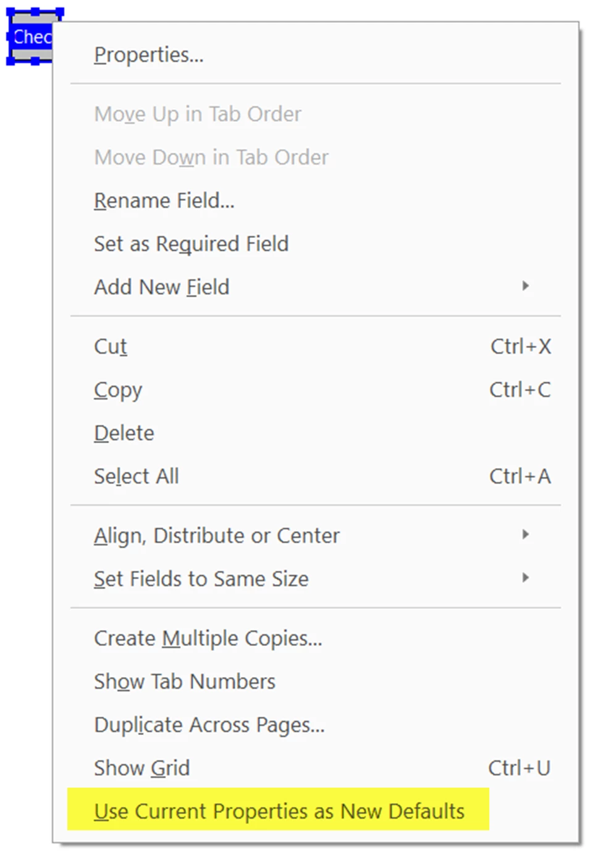
Task: Expand Align, Distribute or Center submenu
Action: [315, 536]
